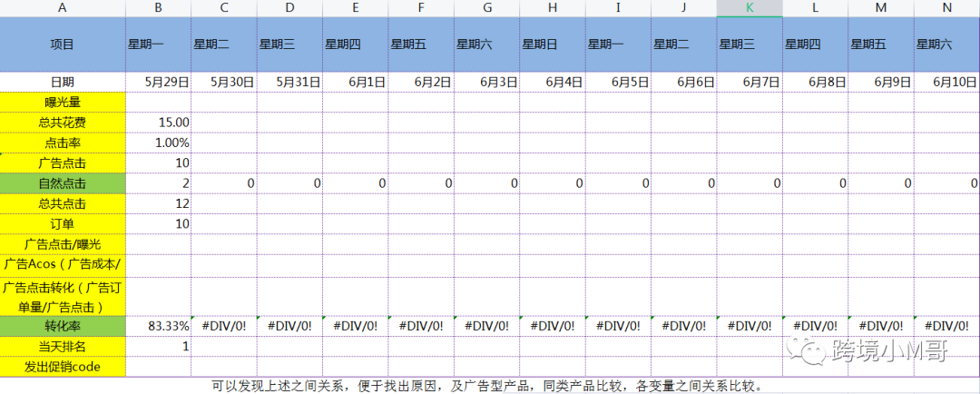
Task: Select the green 转化率 label cell
Action: [x=63, y=325]
